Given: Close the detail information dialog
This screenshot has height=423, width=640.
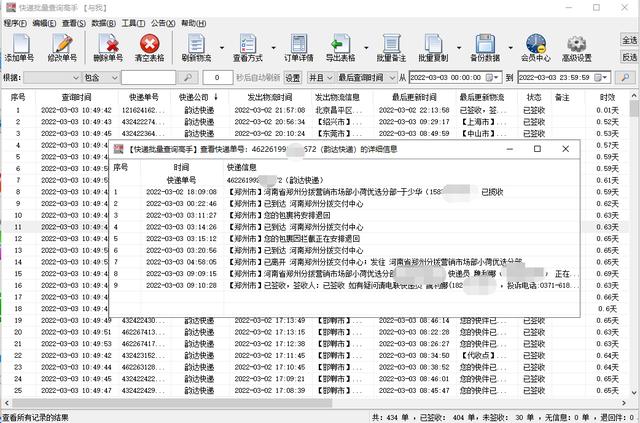Looking at the screenshot, I should point(565,149).
